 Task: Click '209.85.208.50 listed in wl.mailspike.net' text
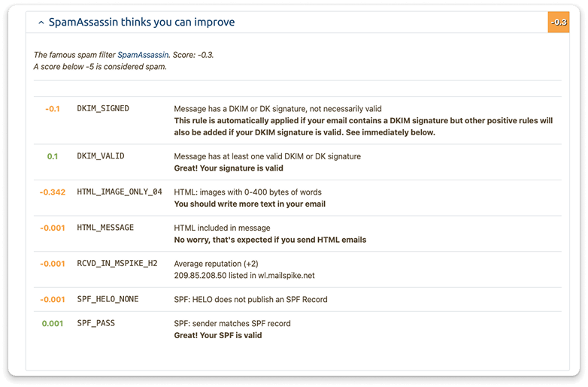(x=244, y=275)
